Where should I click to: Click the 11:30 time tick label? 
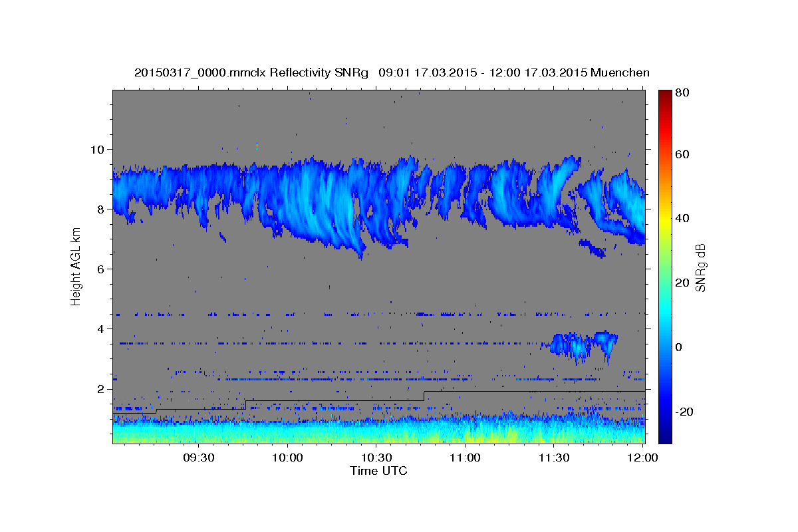point(553,458)
